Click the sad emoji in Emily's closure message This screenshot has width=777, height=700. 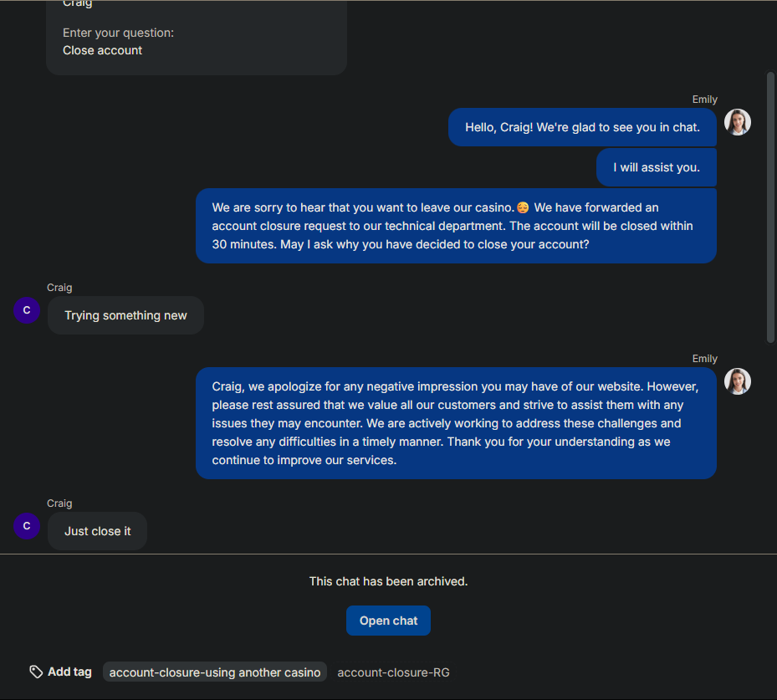pos(523,207)
